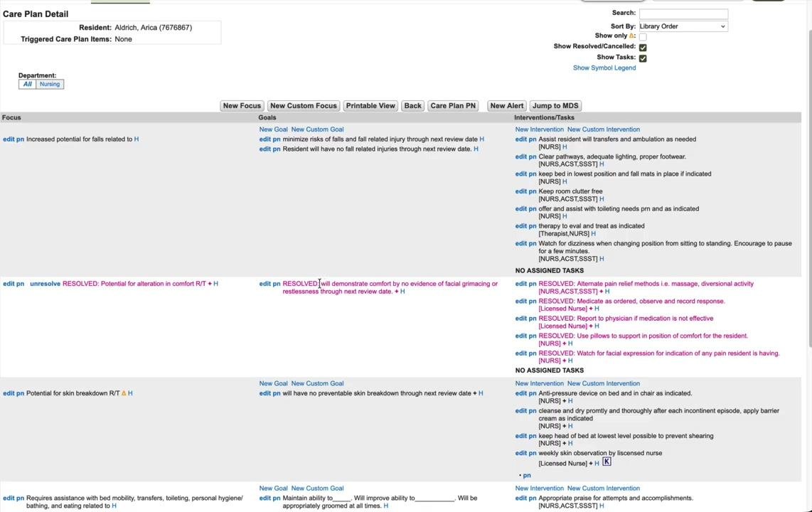Edit the 'Increased potential for falls' focus
Viewport: 812px width, 512px height.
[9, 139]
